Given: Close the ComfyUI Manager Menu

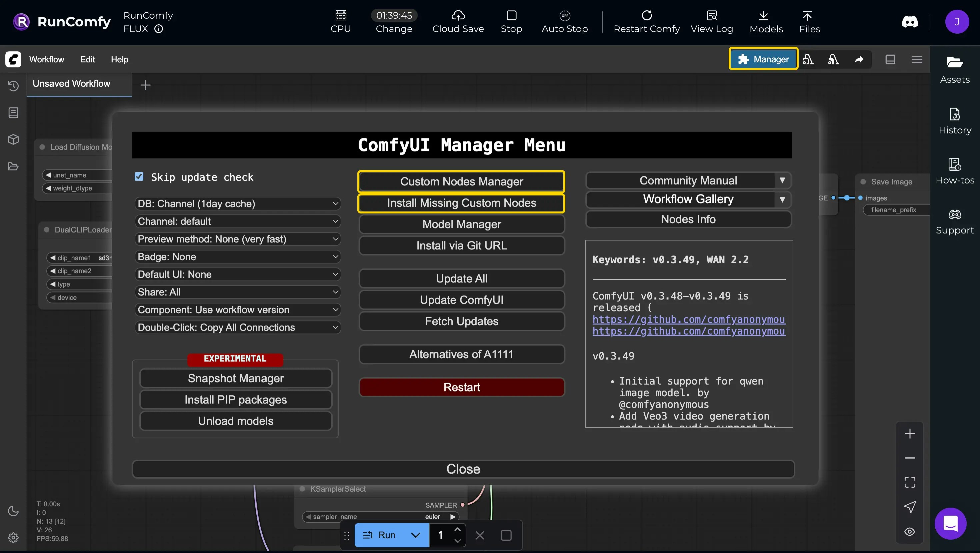Looking at the screenshot, I should tap(463, 469).
